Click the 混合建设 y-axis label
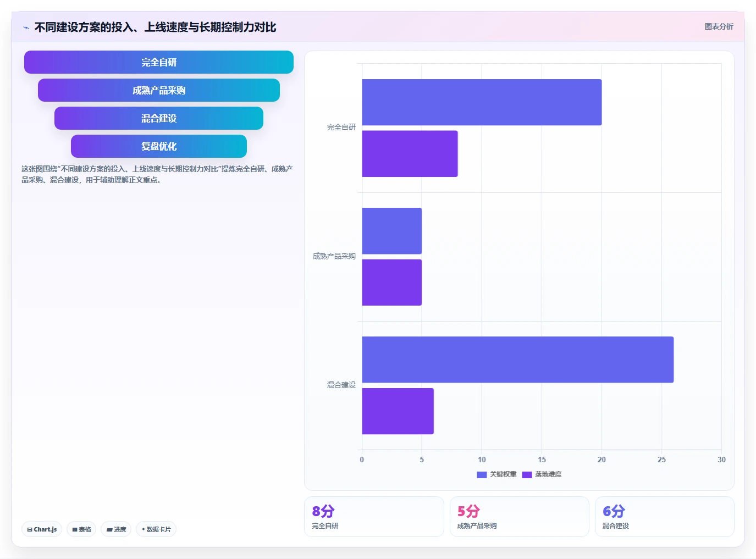Viewport: 756px width, 559px height. tap(341, 385)
